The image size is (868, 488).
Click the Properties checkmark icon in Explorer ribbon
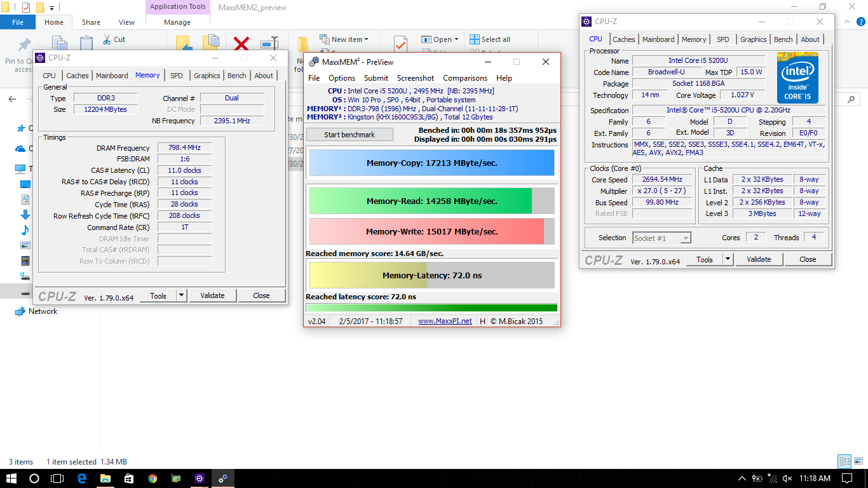tap(400, 44)
